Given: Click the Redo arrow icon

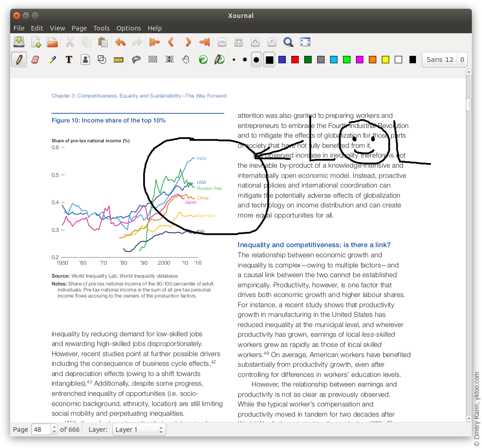Looking at the screenshot, I should pyautogui.click(x=137, y=42).
